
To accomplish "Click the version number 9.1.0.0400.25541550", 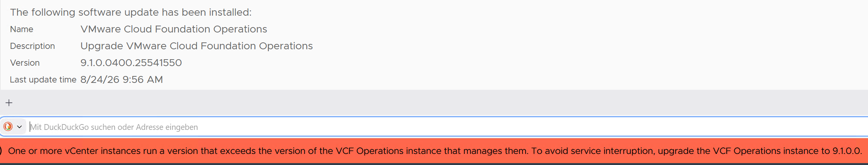I will pyautogui.click(x=131, y=63).
